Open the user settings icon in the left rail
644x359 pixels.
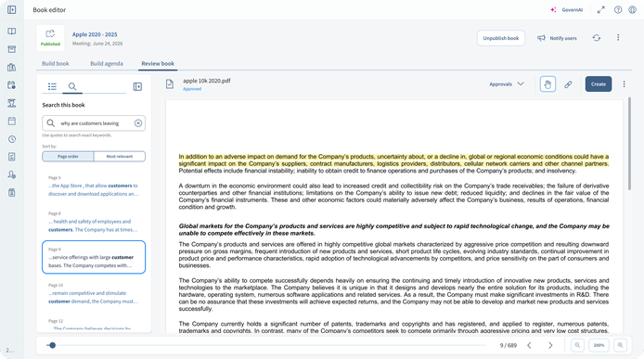pos(12,175)
